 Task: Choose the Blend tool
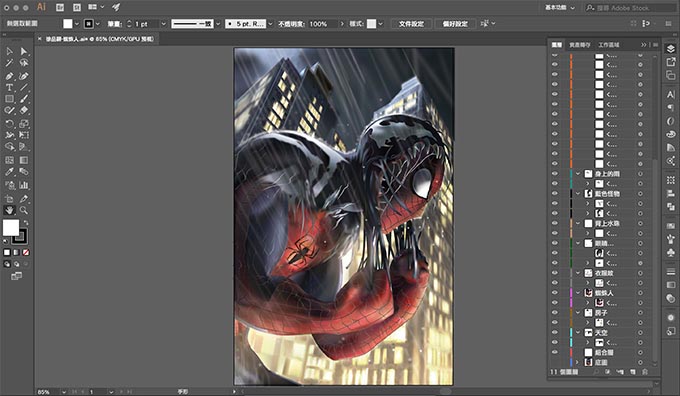coord(24,172)
